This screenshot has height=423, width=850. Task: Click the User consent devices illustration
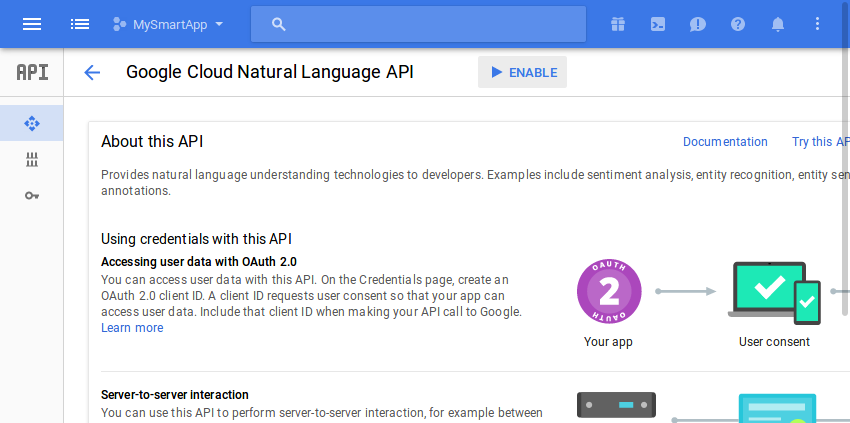point(774,293)
